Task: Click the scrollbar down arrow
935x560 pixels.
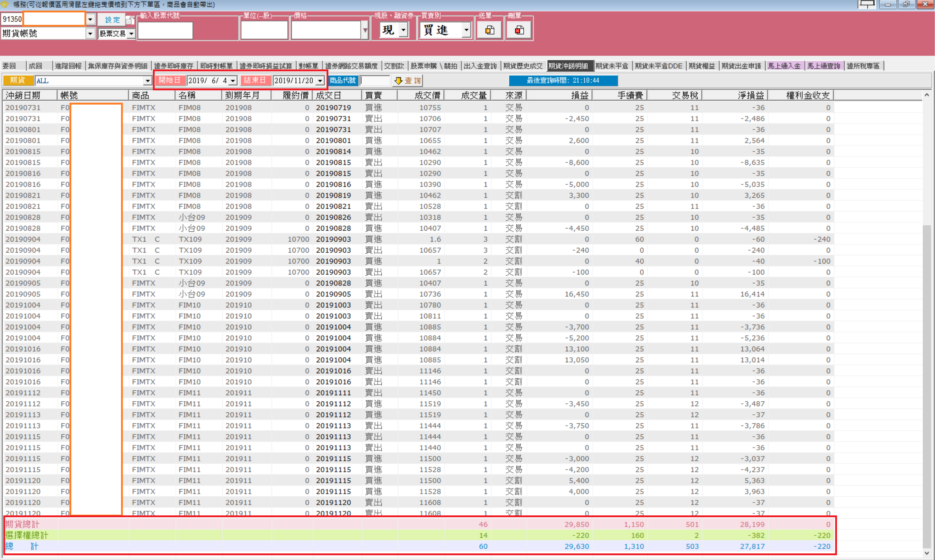Action: click(927, 553)
